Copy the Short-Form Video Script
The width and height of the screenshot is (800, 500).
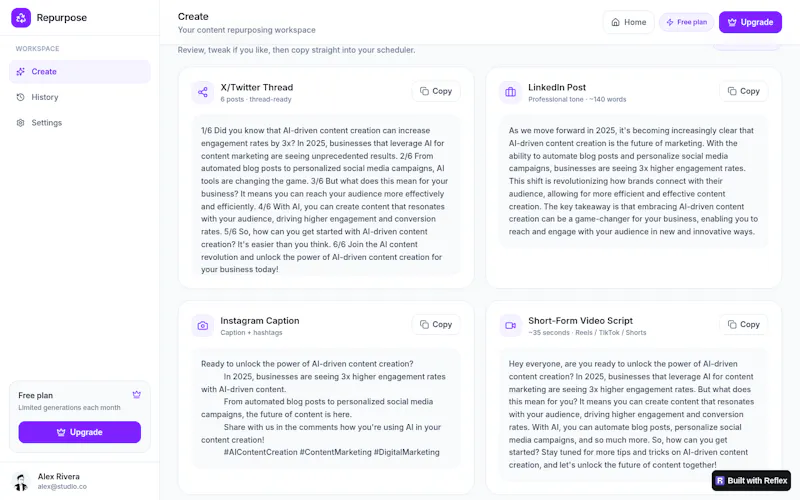pyautogui.click(x=743, y=324)
